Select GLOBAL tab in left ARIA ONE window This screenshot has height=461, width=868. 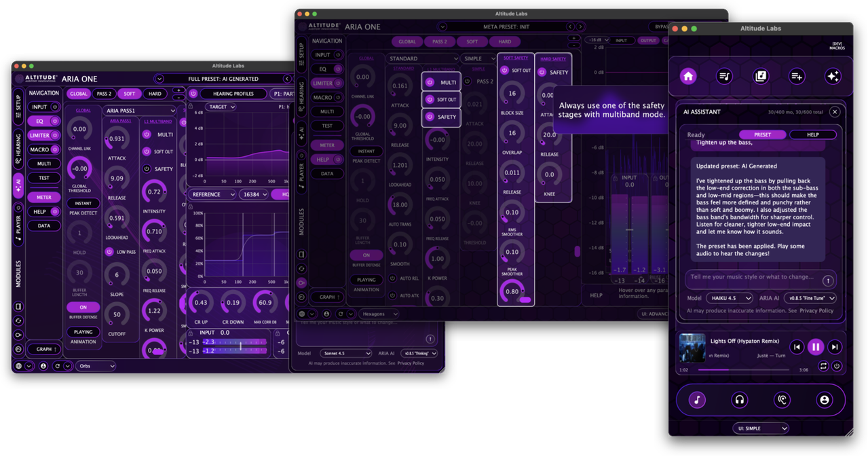click(78, 94)
